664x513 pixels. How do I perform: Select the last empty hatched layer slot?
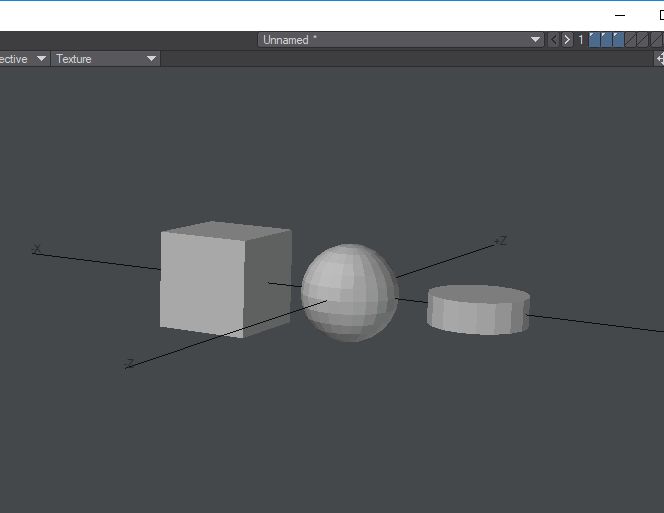[x=656, y=40]
